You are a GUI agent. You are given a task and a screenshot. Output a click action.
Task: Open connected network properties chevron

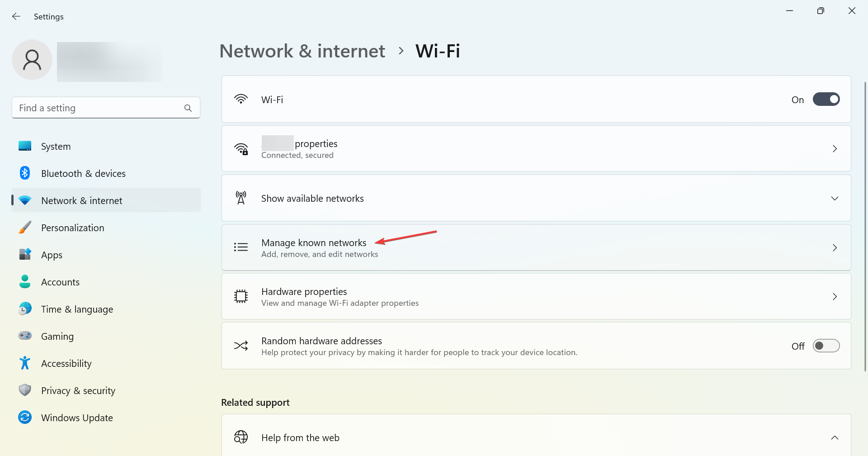click(x=835, y=149)
